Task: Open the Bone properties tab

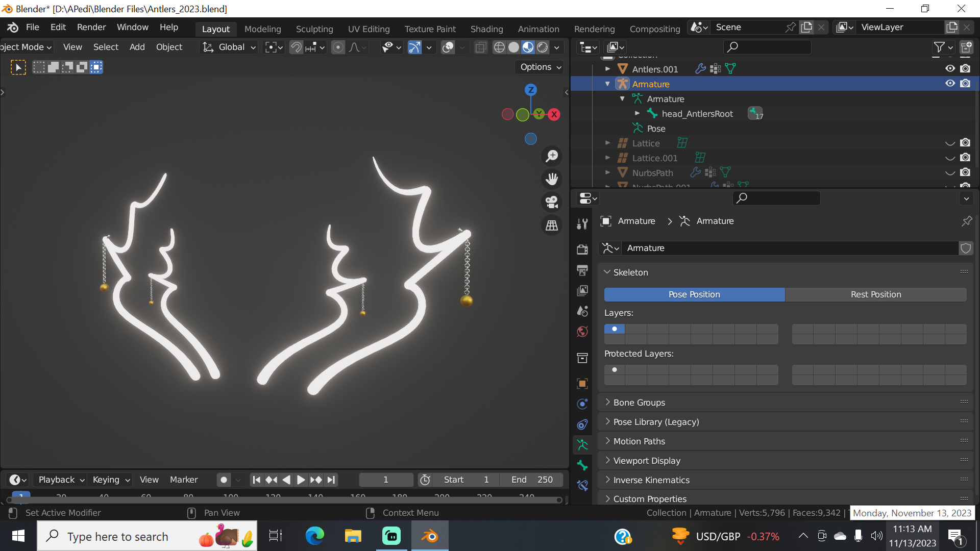Action: (x=582, y=465)
